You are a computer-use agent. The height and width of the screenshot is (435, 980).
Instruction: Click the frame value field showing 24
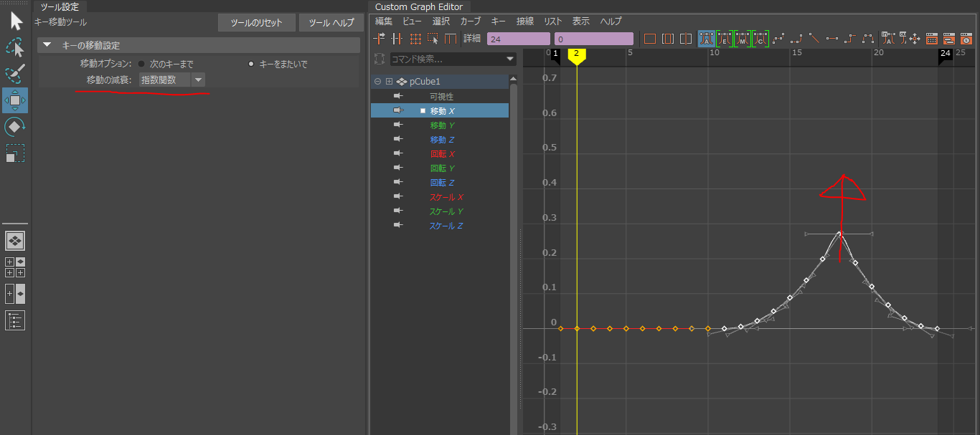point(519,39)
